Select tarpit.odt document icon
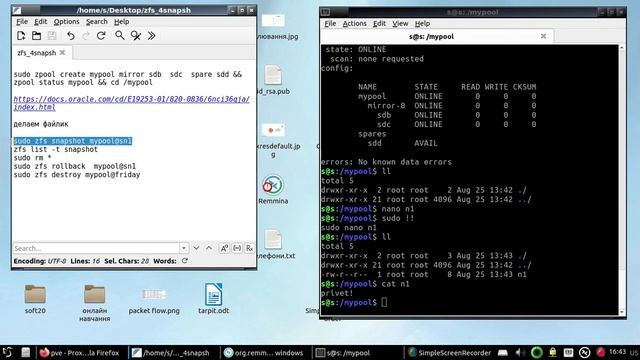640x360 pixels. click(213, 299)
